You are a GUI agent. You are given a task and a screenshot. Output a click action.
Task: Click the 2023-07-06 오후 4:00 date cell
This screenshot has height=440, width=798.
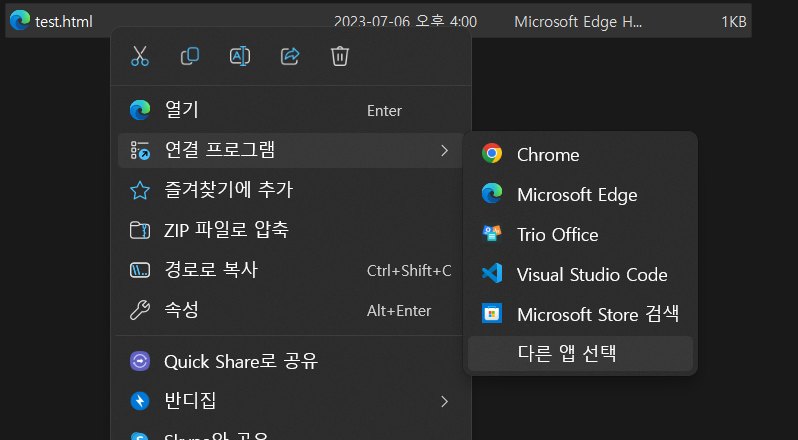pyautogui.click(x=405, y=21)
